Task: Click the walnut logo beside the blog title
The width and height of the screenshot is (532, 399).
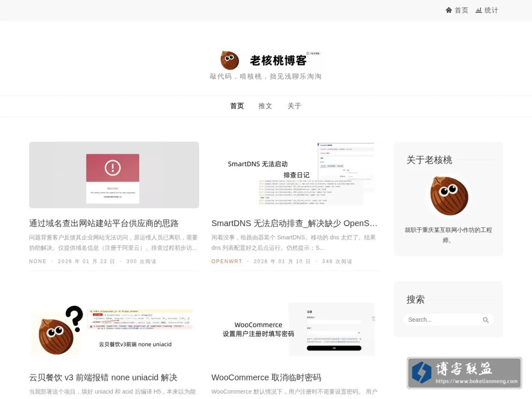Action: (x=230, y=60)
